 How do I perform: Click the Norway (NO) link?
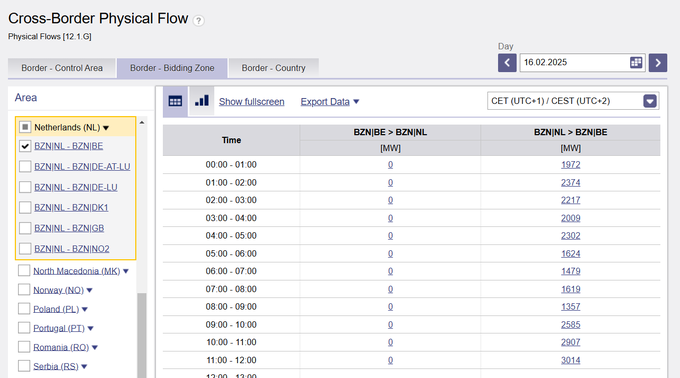tap(59, 290)
